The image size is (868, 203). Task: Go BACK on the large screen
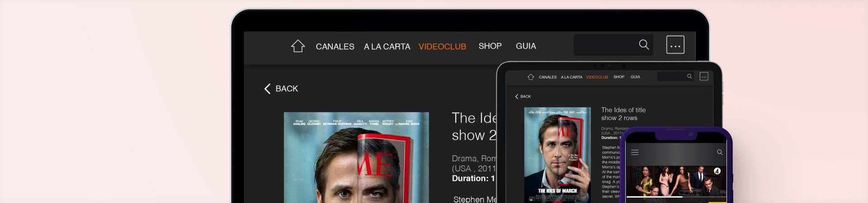click(281, 89)
